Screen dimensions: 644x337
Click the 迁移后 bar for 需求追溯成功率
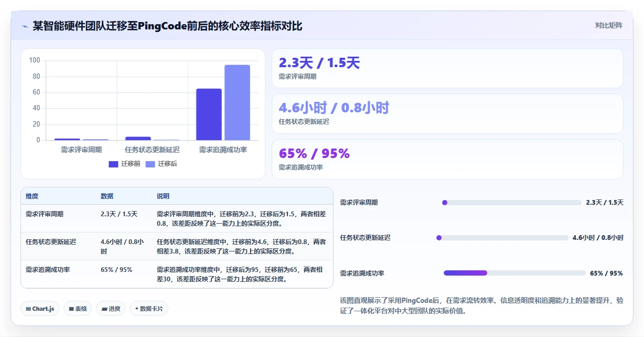click(237, 102)
